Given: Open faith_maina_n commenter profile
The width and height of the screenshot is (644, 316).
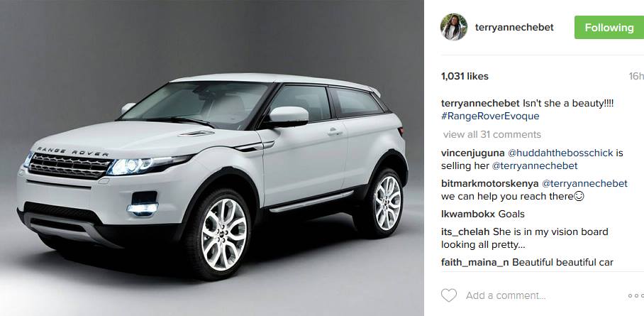Looking at the screenshot, I should point(474,263).
